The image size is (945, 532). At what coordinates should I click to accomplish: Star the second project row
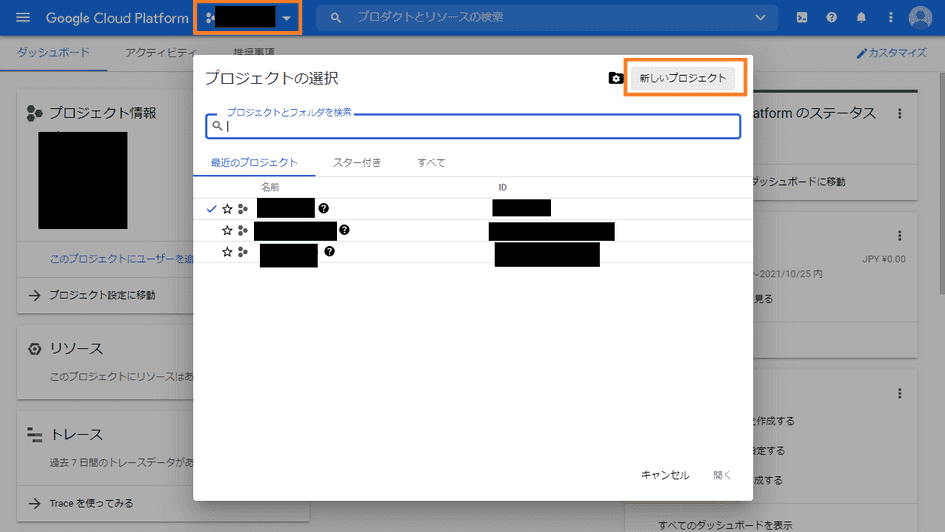tap(227, 231)
